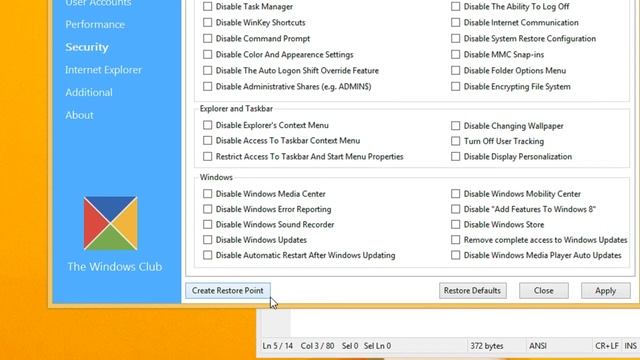The height and width of the screenshot is (360, 640).
Task: Enable Disable Windows Updates checkbox
Action: (x=207, y=240)
